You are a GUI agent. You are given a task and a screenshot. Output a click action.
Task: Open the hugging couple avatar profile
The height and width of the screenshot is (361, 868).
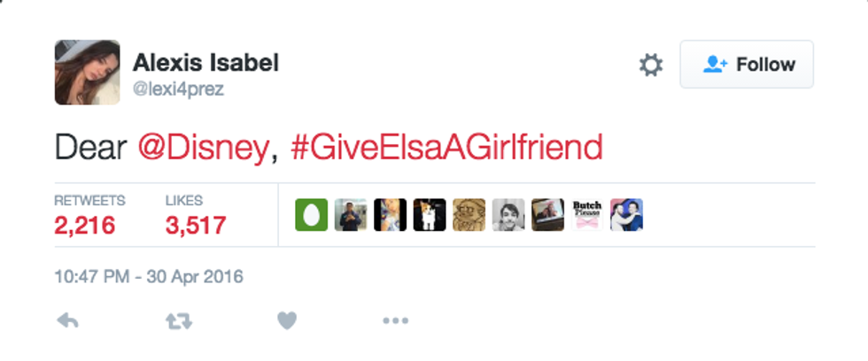pos(626,215)
